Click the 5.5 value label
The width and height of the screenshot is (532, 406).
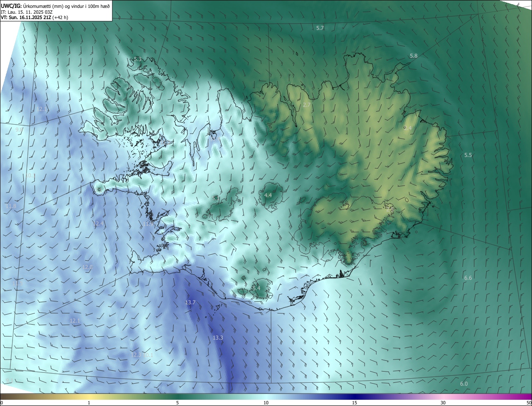468,155
